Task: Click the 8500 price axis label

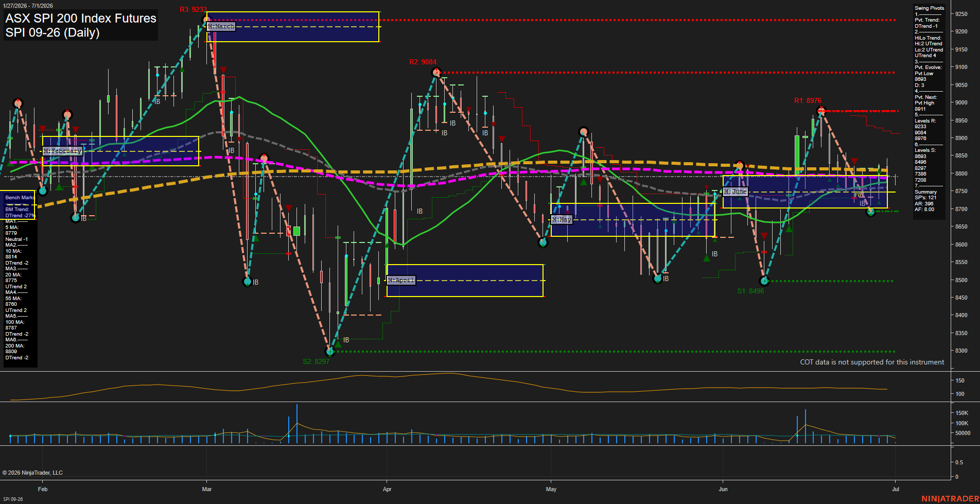Action: coord(961,281)
